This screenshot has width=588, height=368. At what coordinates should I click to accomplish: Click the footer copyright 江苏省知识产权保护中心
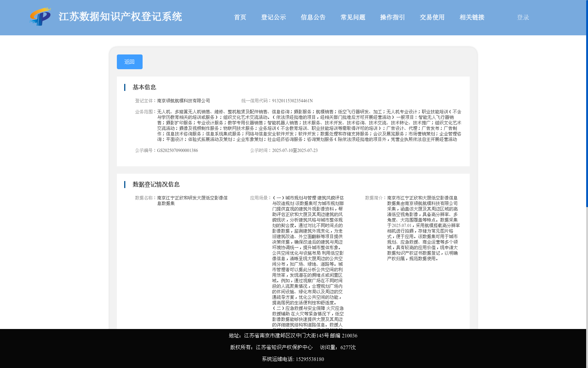tap(284, 347)
